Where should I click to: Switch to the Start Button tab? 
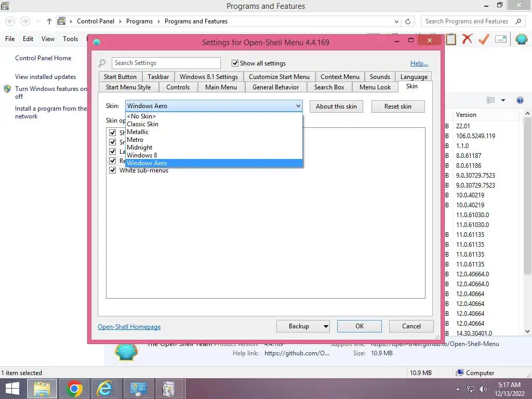tap(120, 77)
